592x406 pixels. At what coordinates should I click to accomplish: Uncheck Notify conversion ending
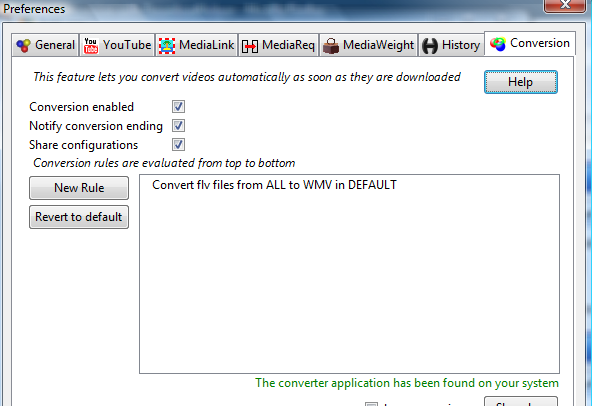coord(178,125)
